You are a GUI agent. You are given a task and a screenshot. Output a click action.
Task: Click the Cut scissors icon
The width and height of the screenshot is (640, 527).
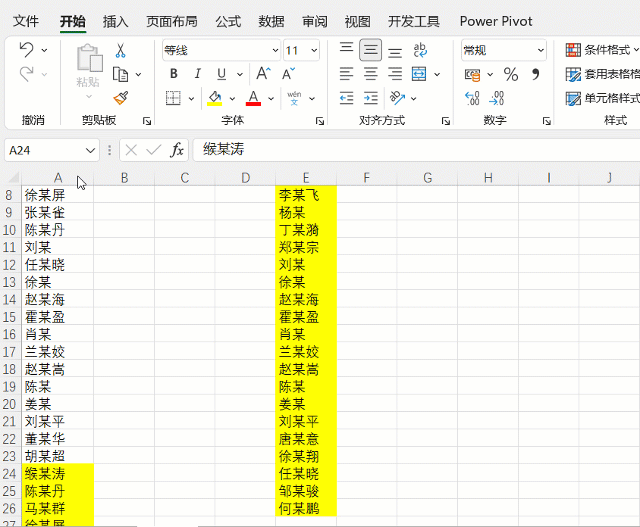(x=120, y=50)
